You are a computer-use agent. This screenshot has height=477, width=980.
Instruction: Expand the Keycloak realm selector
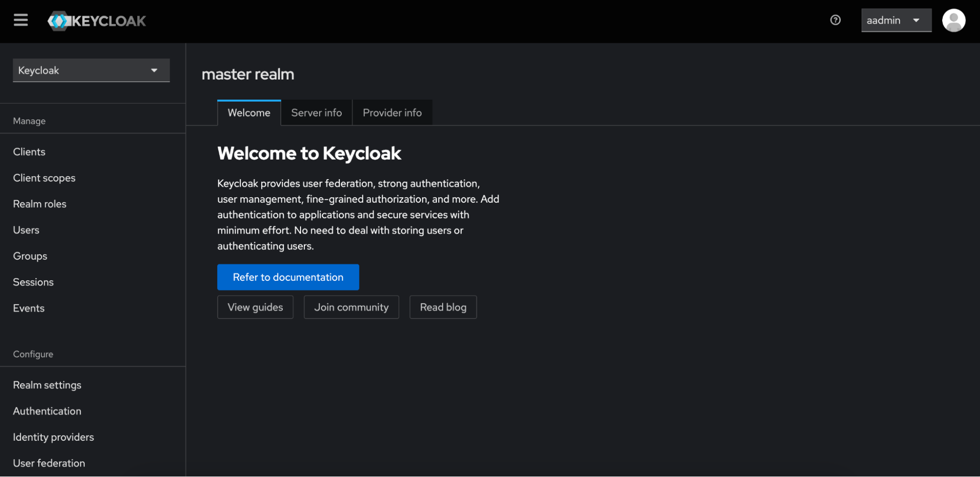pyautogui.click(x=91, y=70)
